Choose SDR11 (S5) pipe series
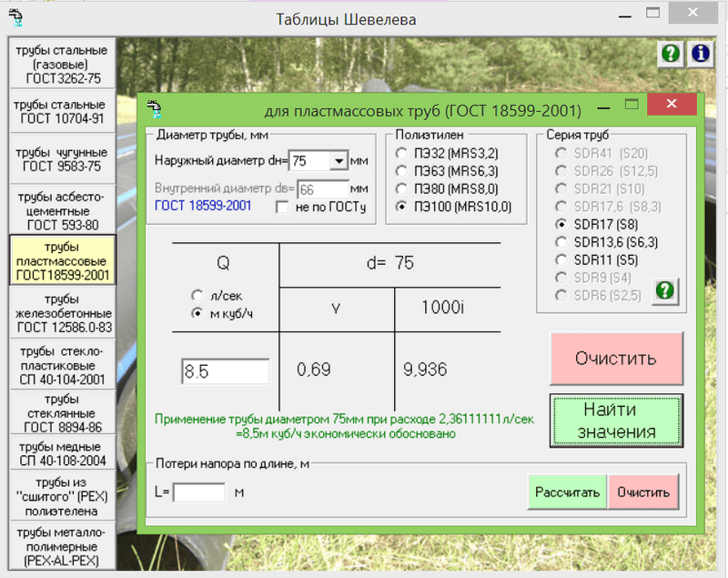The height and width of the screenshot is (578, 728). point(561,259)
